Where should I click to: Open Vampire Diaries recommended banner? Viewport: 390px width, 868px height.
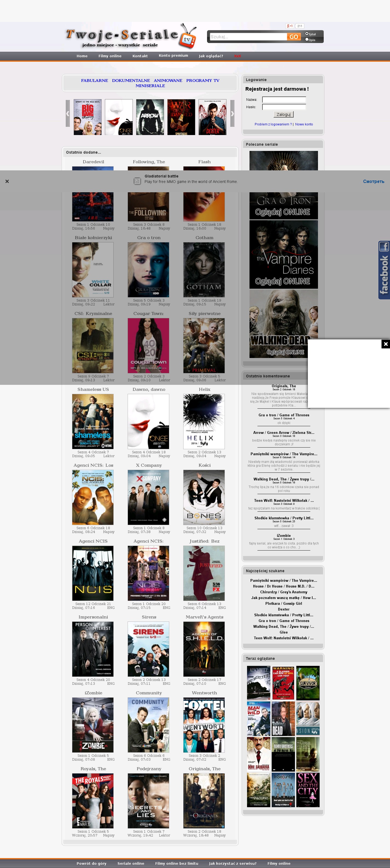point(283,255)
